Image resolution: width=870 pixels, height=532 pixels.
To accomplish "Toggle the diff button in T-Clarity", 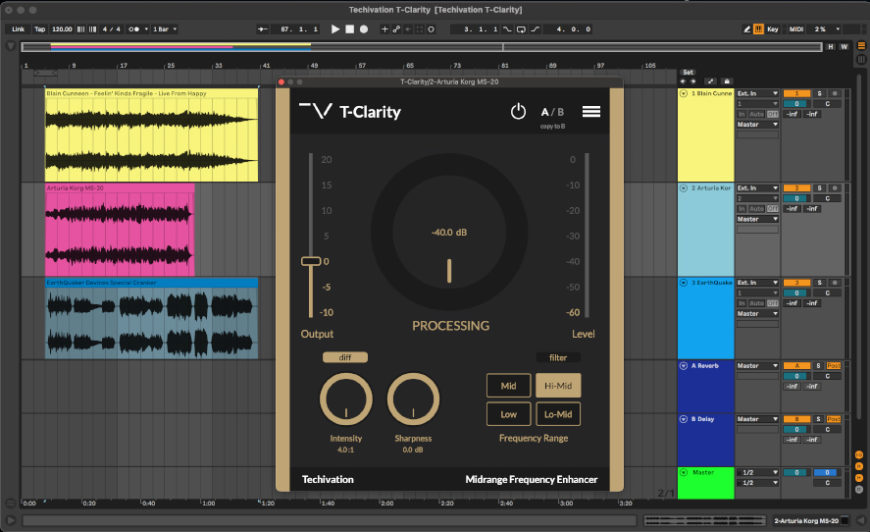I will pyautogui.click(x=345, y=357).
